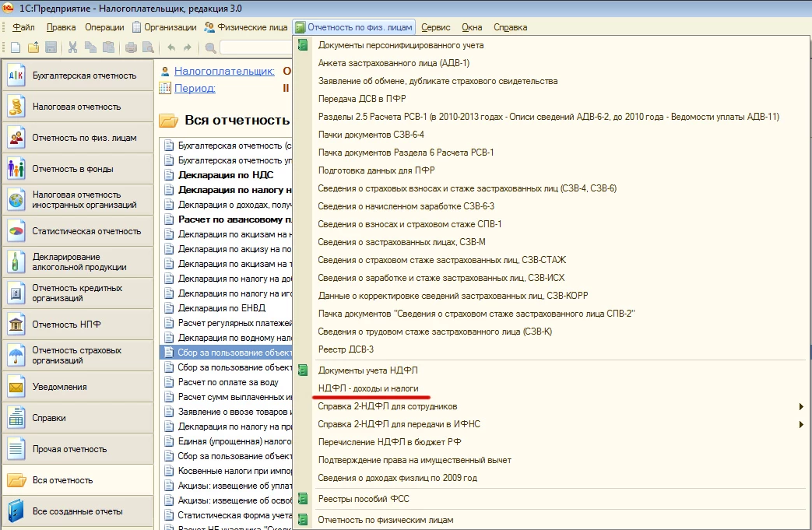
Task: Select НДФЛ - доходы и налоги menu item
Action: (x=368, y=388)
